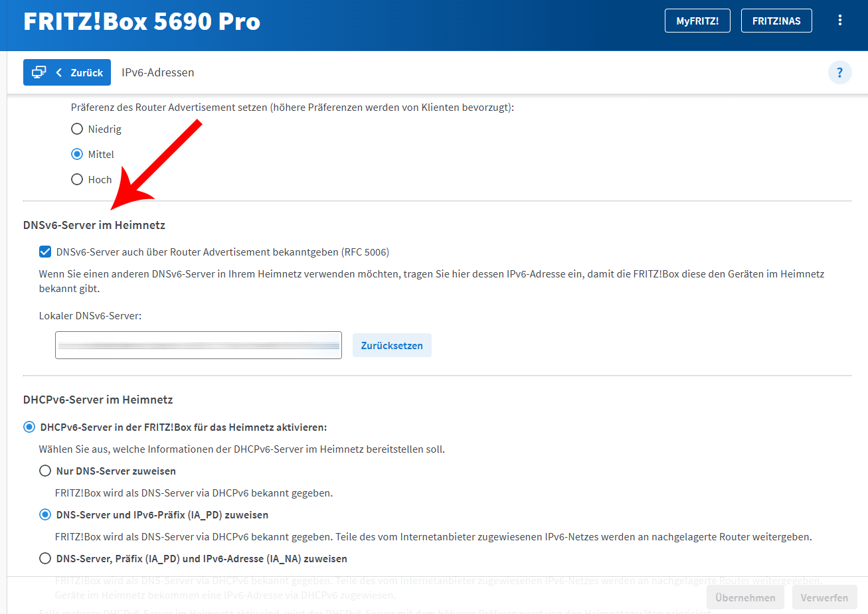Enable DHCPv6-Server in der FRITZ!Box radio
868x614 pixels.
point(29,427)
